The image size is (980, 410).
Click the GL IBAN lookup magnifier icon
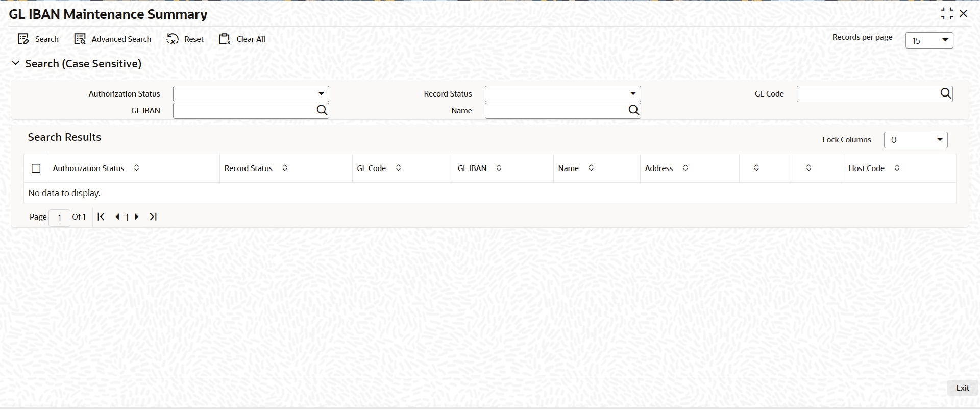(x=322, y=110)
